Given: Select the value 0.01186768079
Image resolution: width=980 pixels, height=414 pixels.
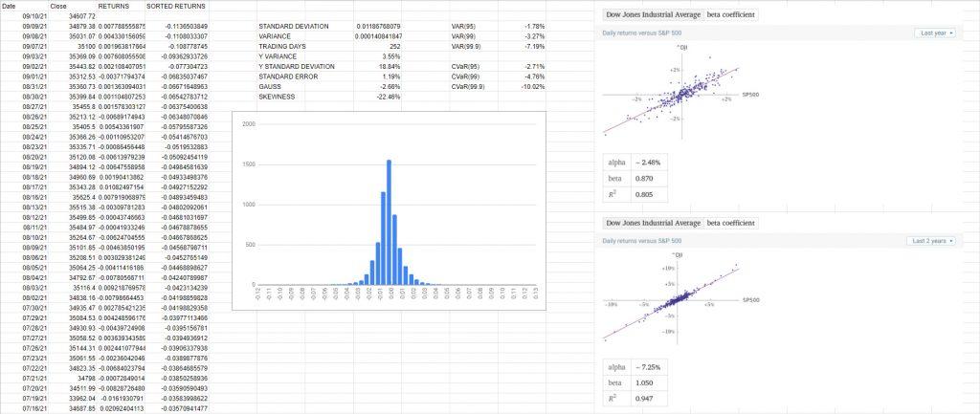Looking at the screenshot, I should click(x=377, y=27).
